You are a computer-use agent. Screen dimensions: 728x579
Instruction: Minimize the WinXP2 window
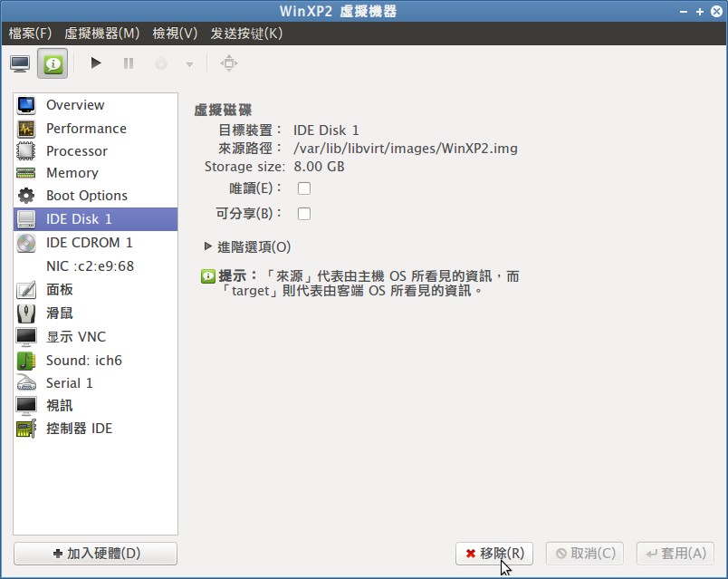point(684,12)
